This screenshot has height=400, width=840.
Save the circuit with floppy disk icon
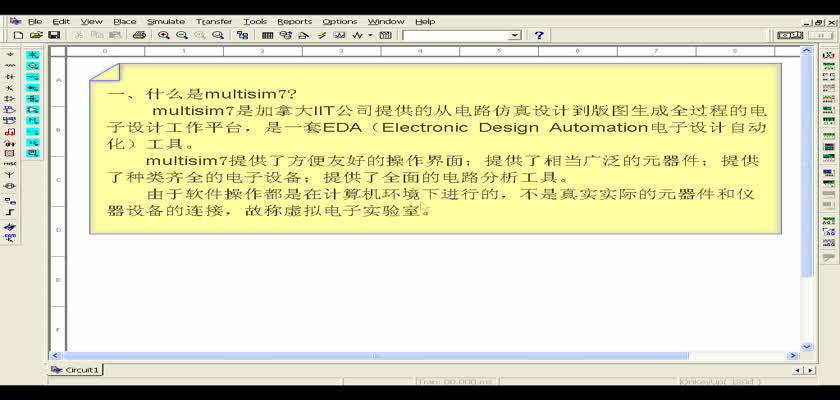click(x=54, y=35)
